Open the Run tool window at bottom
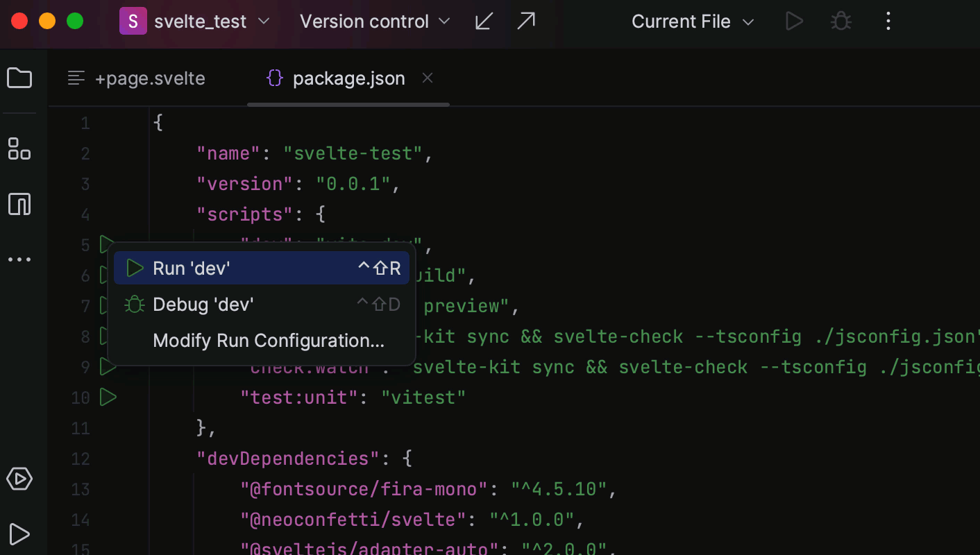The height and width of the screenshot is (555, 980). pos(19,533)
